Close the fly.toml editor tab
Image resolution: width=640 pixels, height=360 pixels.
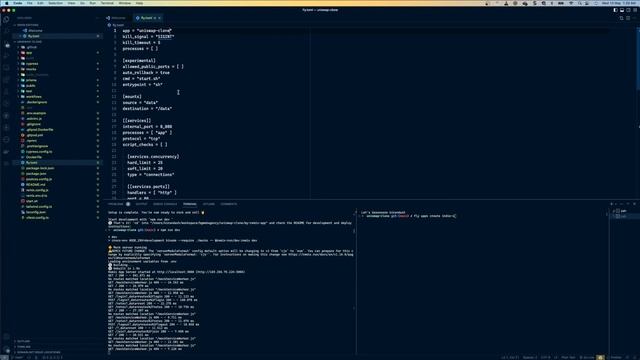(x=159, y=18)
